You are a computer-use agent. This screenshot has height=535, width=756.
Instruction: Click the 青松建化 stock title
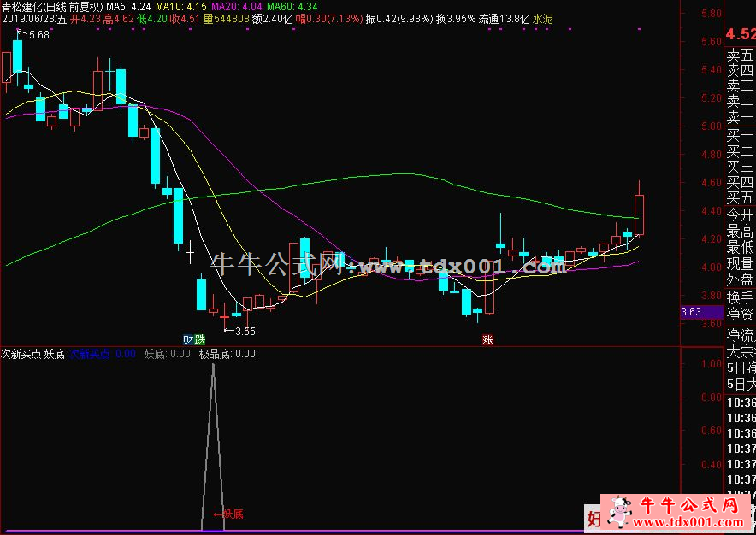[21, 7]
